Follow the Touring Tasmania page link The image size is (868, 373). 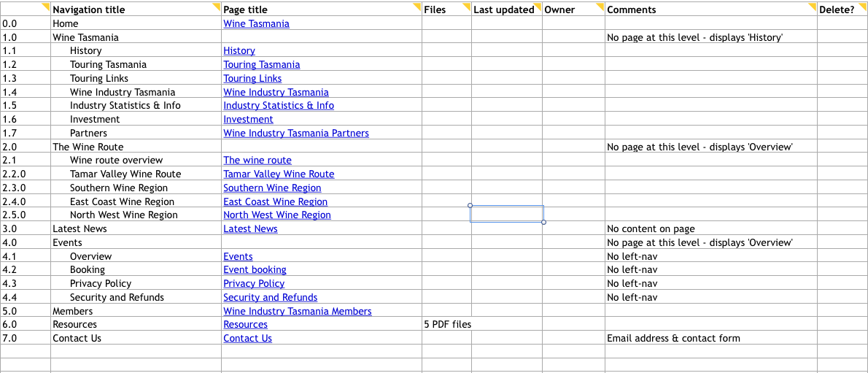(x=262, y=65)
